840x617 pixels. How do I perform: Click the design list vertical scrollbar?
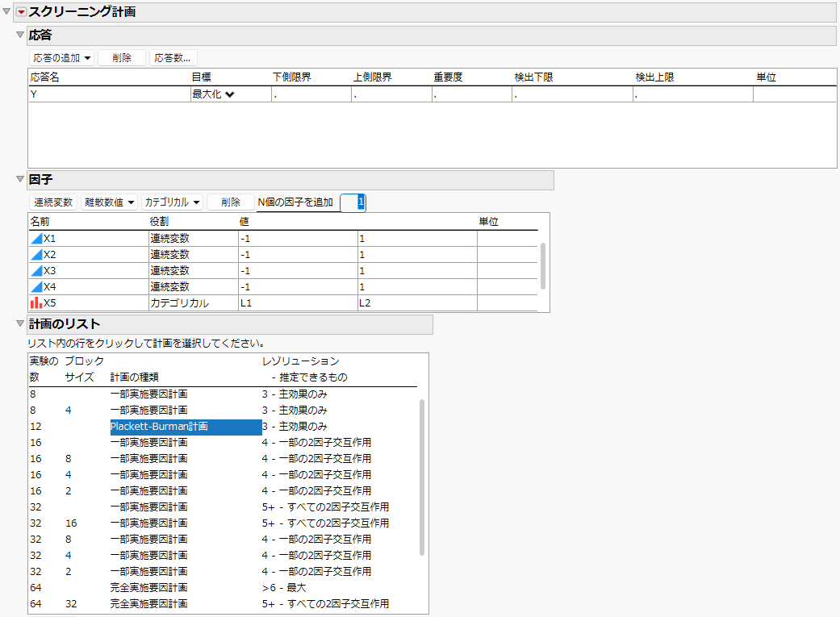tap(421, 477)
